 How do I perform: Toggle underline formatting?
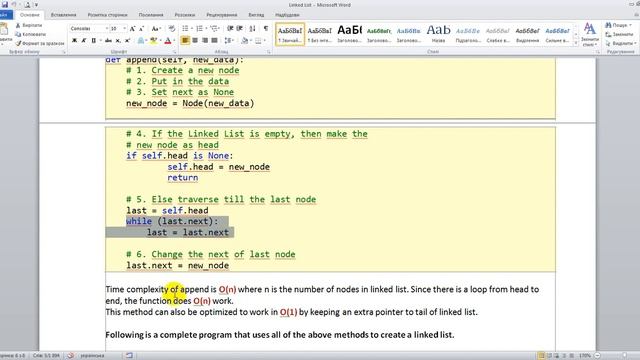click(x=93, y=40)
